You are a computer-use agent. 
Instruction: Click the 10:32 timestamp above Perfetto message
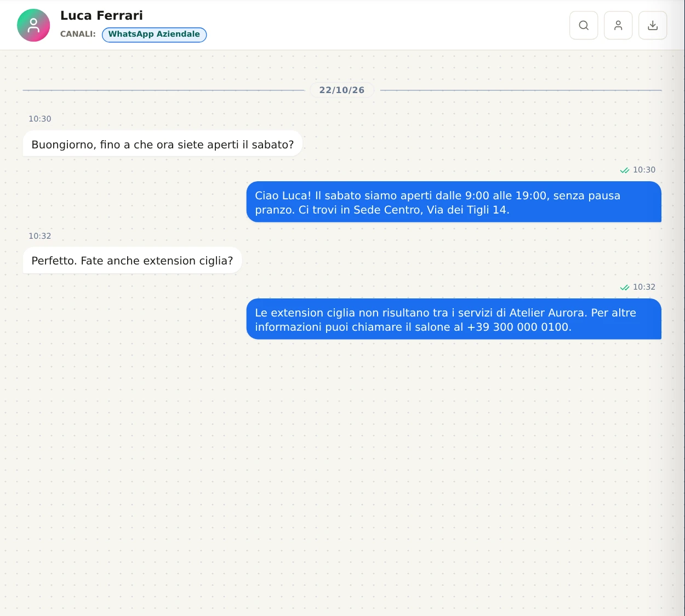[40, 236]
